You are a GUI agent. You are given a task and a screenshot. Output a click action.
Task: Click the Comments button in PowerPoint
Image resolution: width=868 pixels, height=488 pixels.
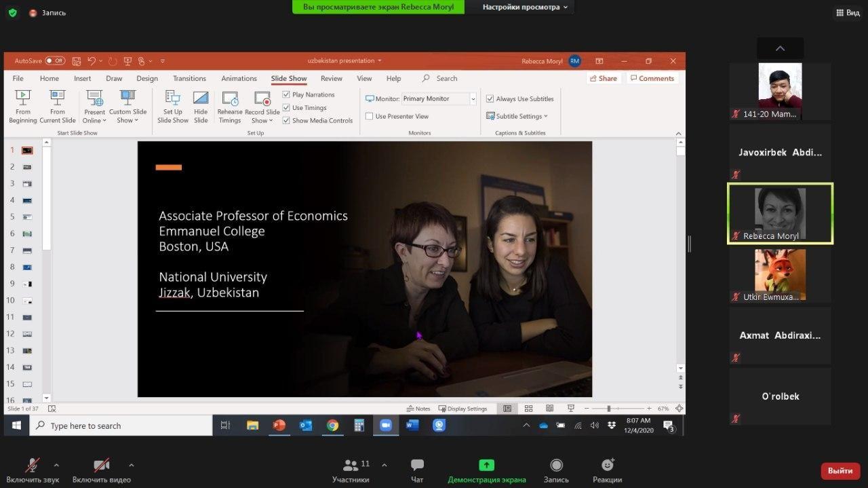[x=652, y=79]
